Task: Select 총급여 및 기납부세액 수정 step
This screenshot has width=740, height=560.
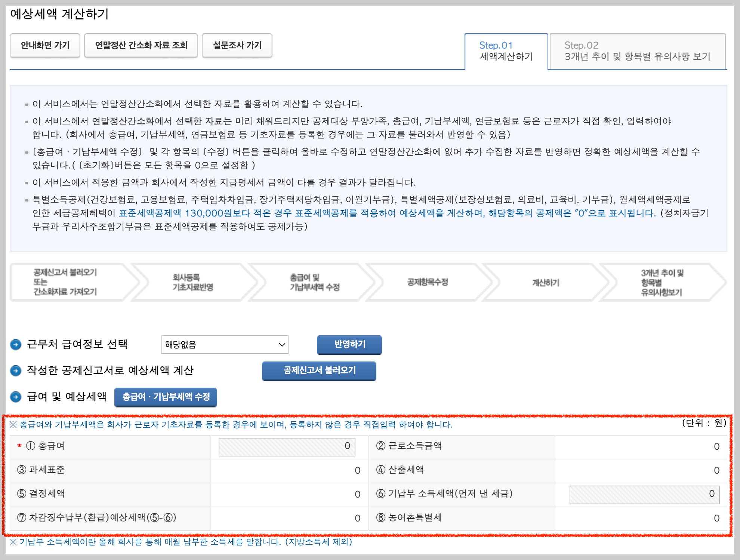Action: pyautogui.click(x=314, y=282)
